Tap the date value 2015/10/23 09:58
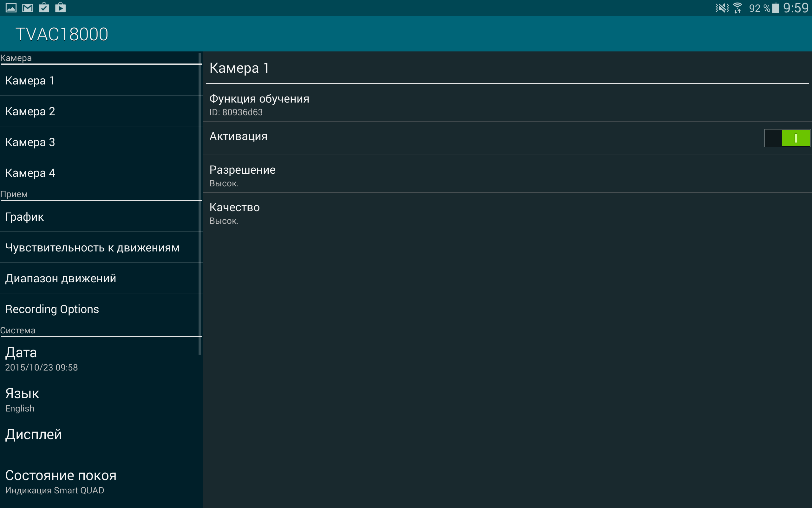 [41, 368]
